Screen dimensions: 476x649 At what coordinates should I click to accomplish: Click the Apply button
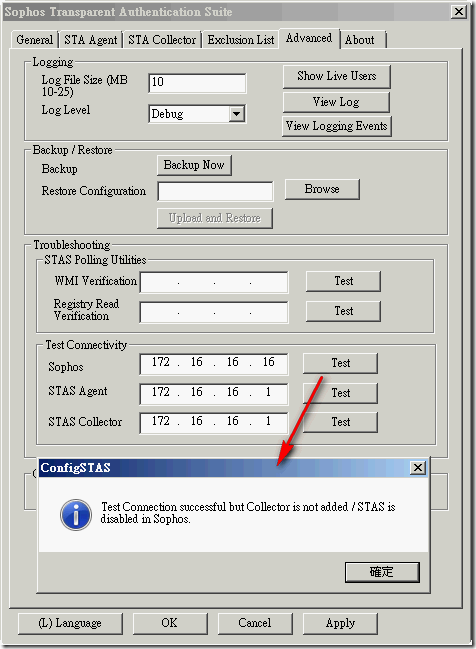pyautogui.click(x=340, y=623)
